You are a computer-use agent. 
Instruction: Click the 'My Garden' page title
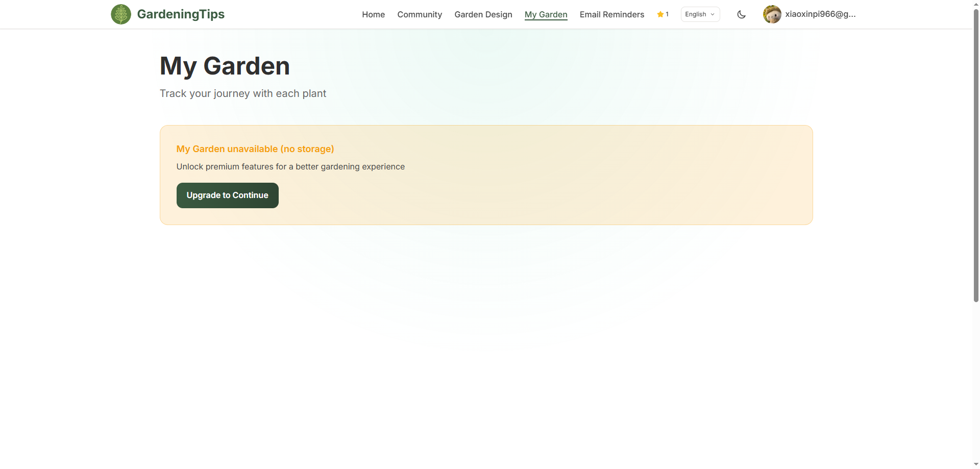tap(225, 66)
